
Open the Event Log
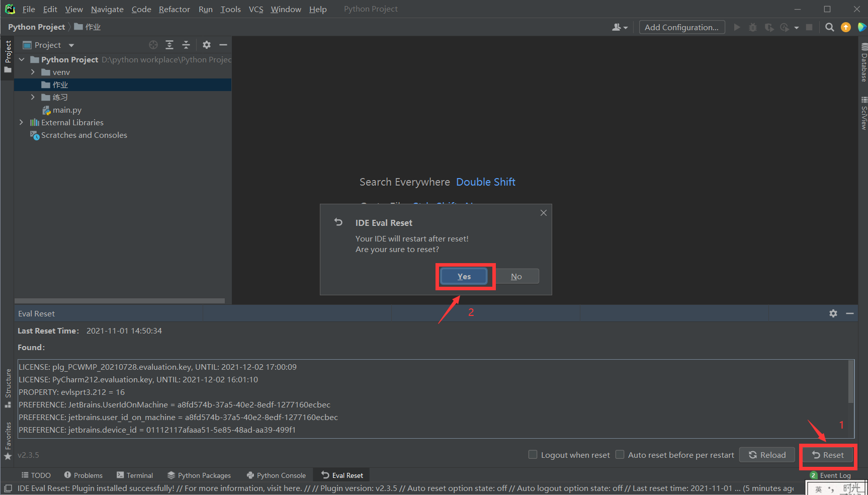tap(831, 475)
